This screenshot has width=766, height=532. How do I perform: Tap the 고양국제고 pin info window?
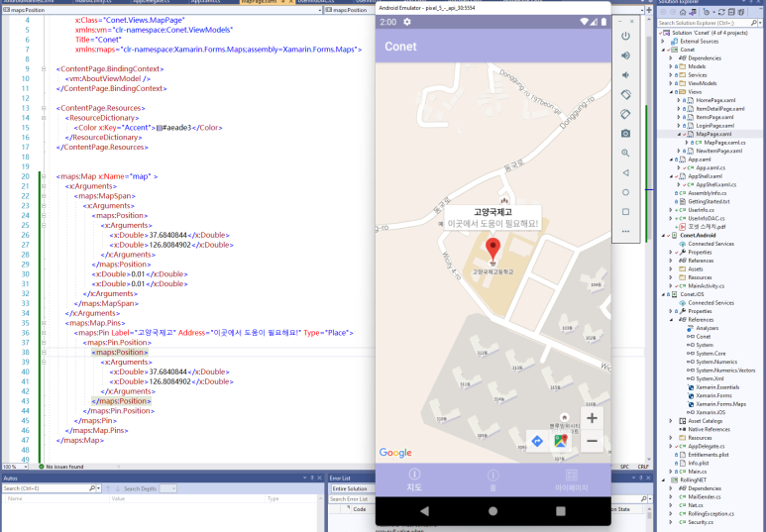(492, 218)
